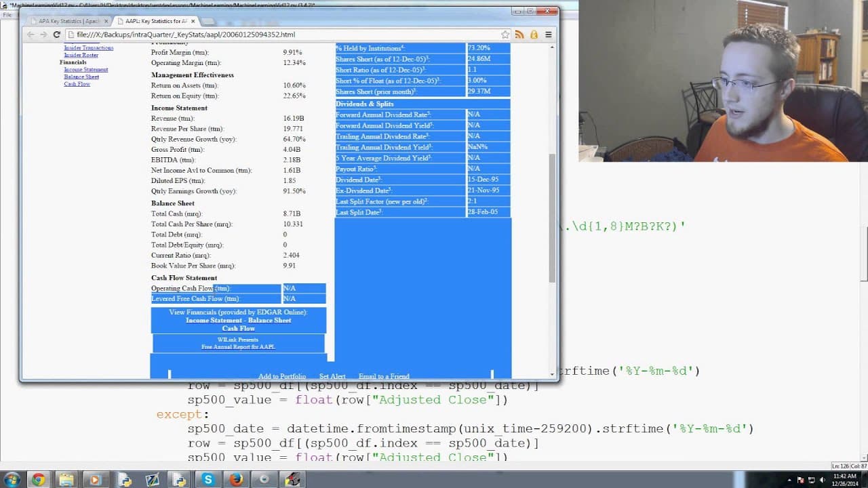Viewport: 868px width, 488px height.
Task: Click the Return on Equity value 22.65%
Action: pos(294,96)
